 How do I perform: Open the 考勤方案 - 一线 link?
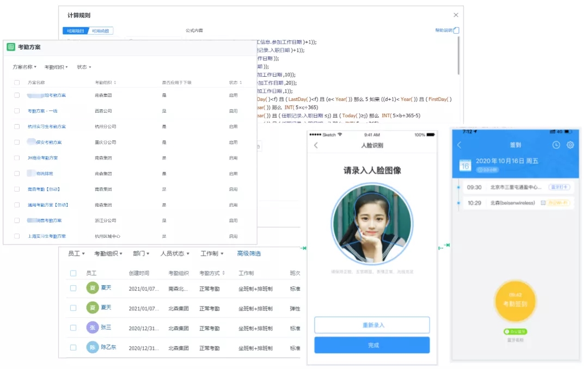(x=42, y=111)
